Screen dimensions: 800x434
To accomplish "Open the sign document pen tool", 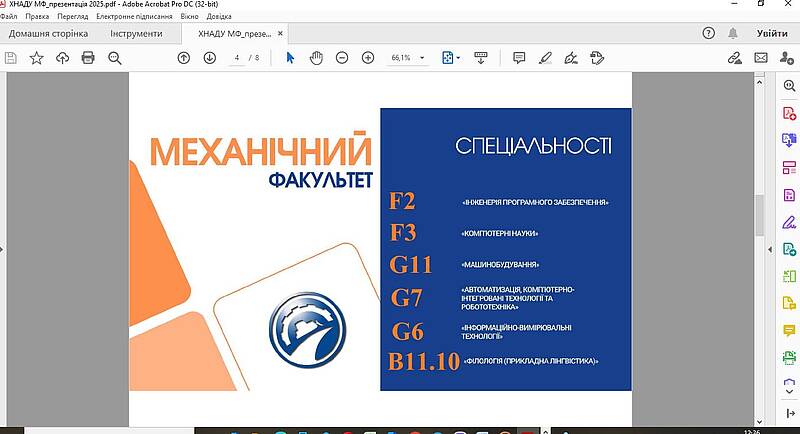I will tap(571, 58).
